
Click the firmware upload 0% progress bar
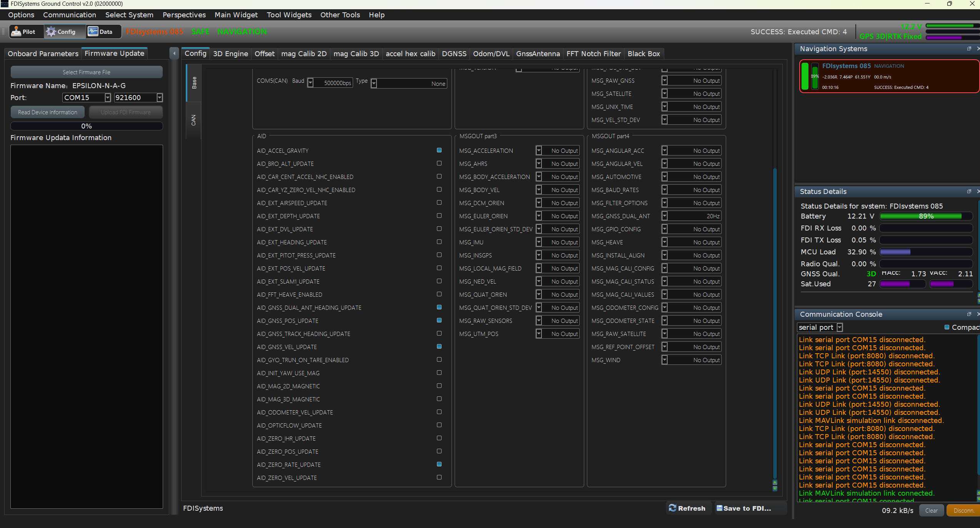(87, 126)
